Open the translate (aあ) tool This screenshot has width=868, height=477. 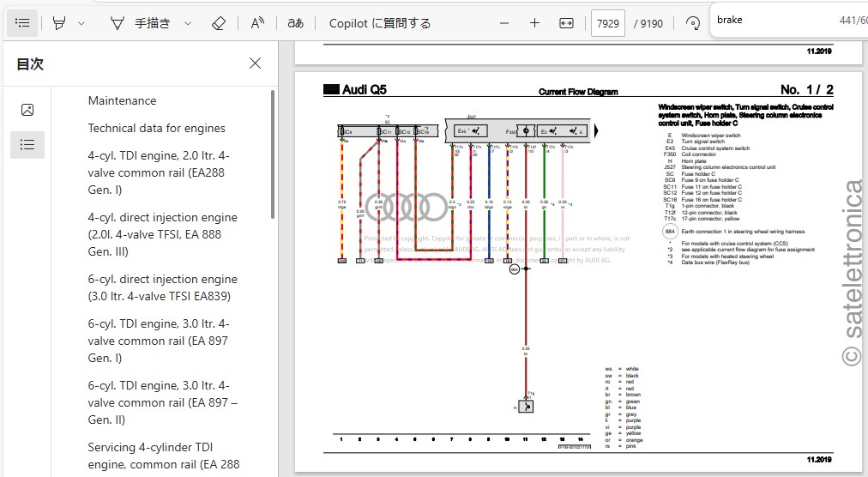pos(296,23)
